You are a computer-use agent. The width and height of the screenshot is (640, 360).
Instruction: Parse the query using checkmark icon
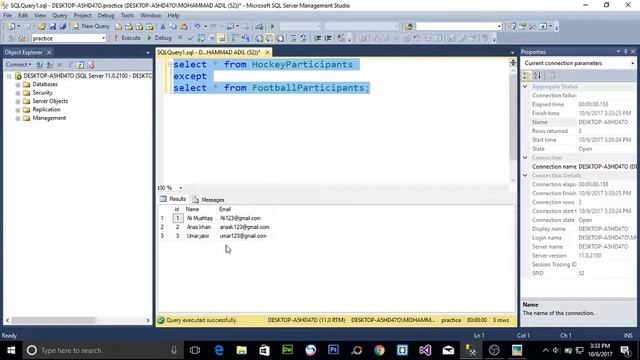pyautogui.click(x=190, y=38)
